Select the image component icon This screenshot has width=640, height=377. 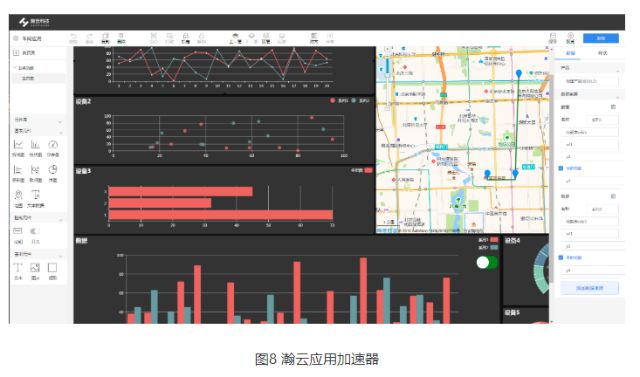35,268
